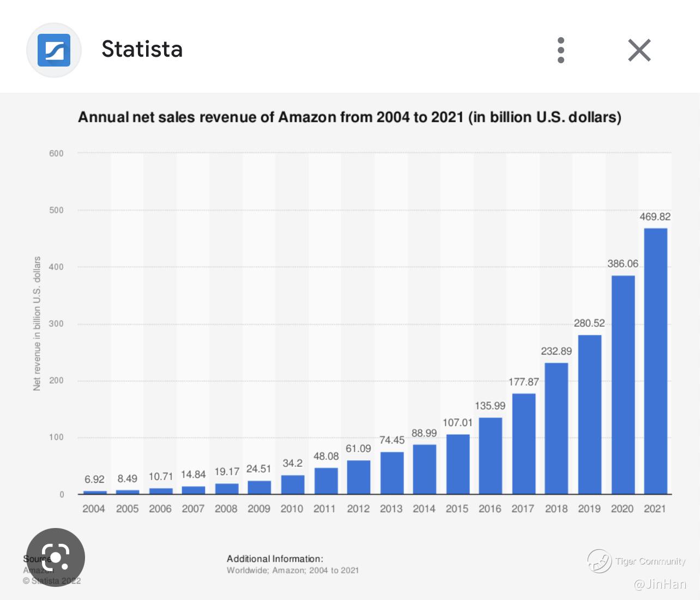Select the 2021 revenue bar
Screen dimensions: 700x600
click(x=655, y=361)
